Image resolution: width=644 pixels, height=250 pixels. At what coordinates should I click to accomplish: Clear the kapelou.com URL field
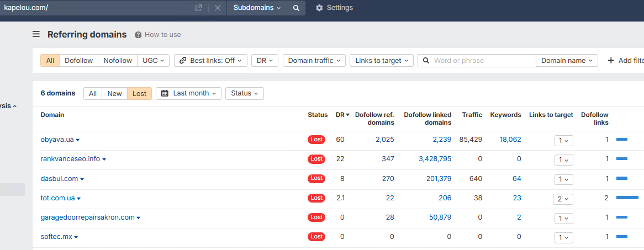(218, 8)
